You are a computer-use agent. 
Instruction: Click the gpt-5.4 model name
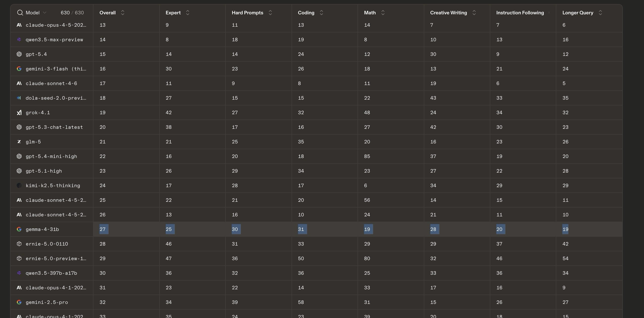[36, 54]
